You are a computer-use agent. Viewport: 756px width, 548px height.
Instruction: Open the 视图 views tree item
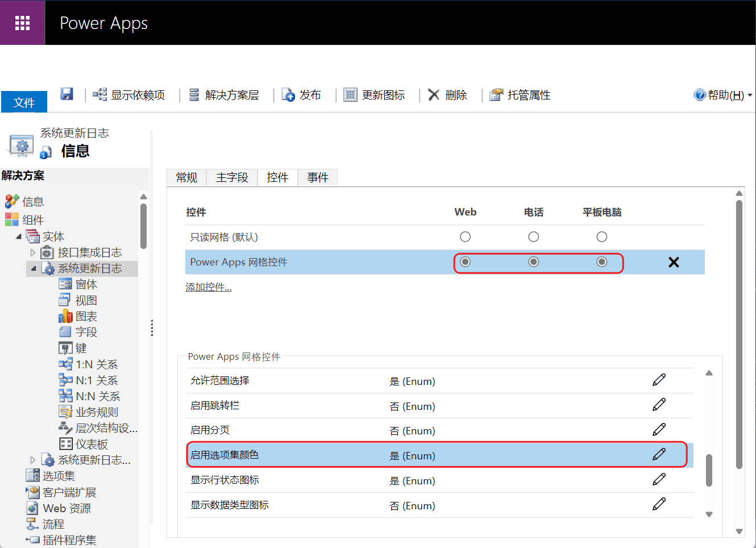[86, 300]
